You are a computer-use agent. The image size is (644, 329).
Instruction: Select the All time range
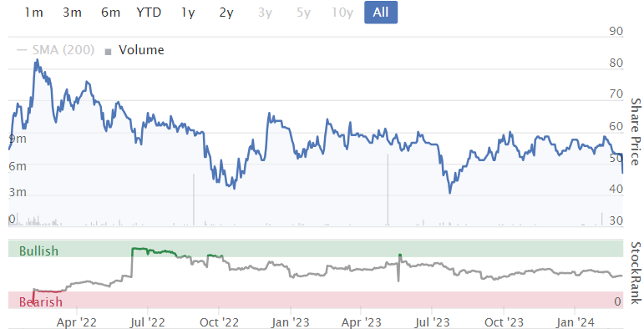(x=381, y=13)
